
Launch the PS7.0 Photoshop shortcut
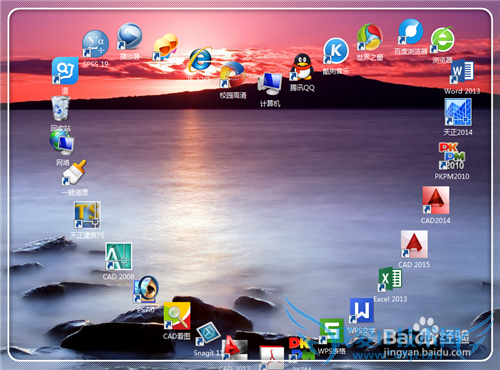coord(146,290)
